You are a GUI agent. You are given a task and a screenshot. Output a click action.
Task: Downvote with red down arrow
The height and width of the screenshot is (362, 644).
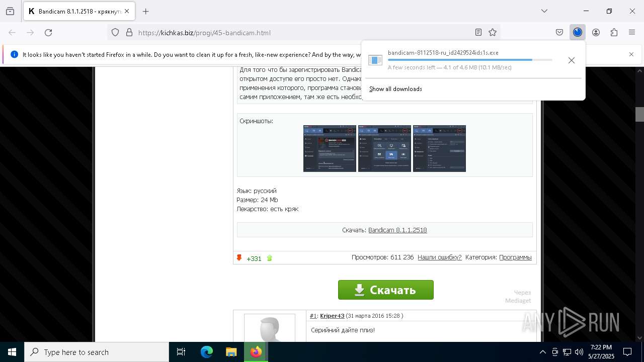(239, 258)
